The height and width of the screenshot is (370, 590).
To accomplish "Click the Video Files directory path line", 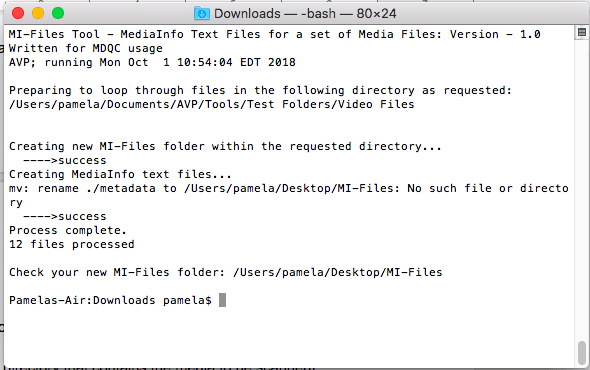I will (211, 104).
